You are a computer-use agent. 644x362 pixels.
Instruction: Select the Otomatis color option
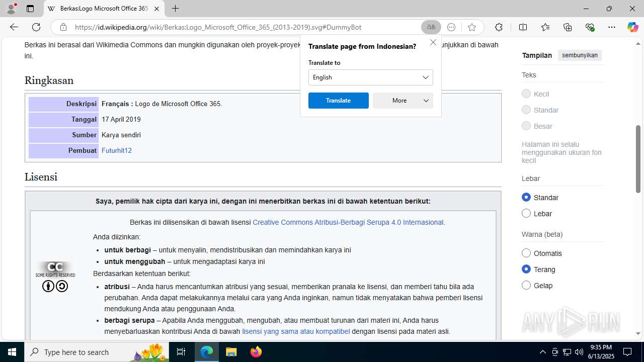pyautogui.click(x=526, y=253)
